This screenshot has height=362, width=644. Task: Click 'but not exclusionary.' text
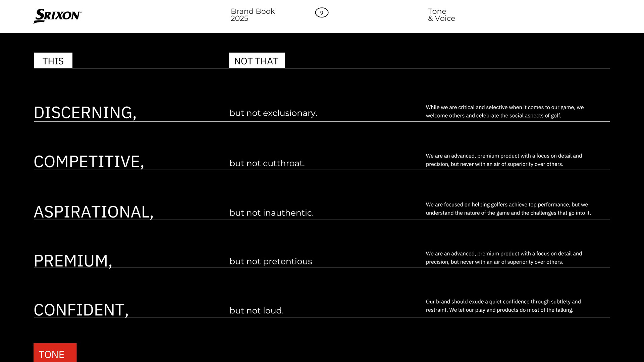(273, 113)
